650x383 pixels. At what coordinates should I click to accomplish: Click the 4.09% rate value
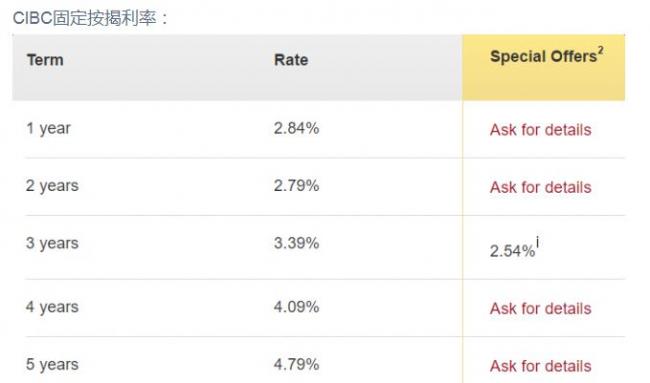click(x=296, y=307)
